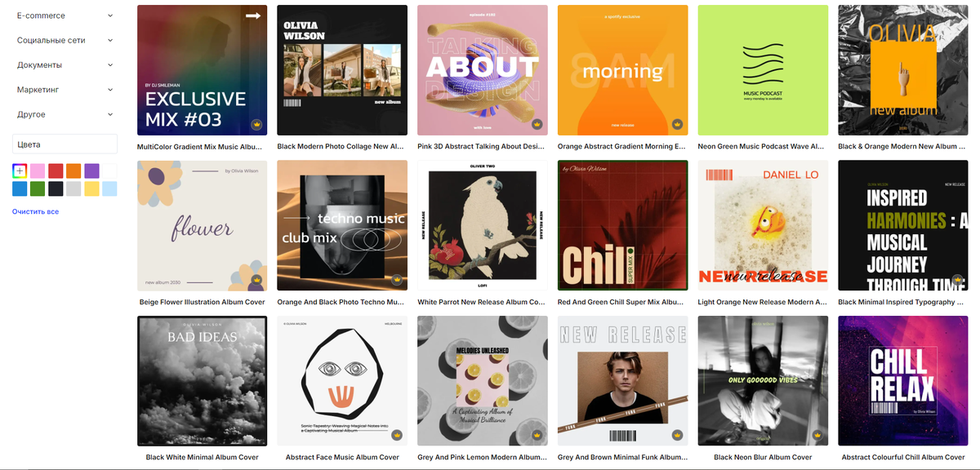
Task: Click the premium crown badge on Exclusive Mix cover
Action: coord(256,125)
